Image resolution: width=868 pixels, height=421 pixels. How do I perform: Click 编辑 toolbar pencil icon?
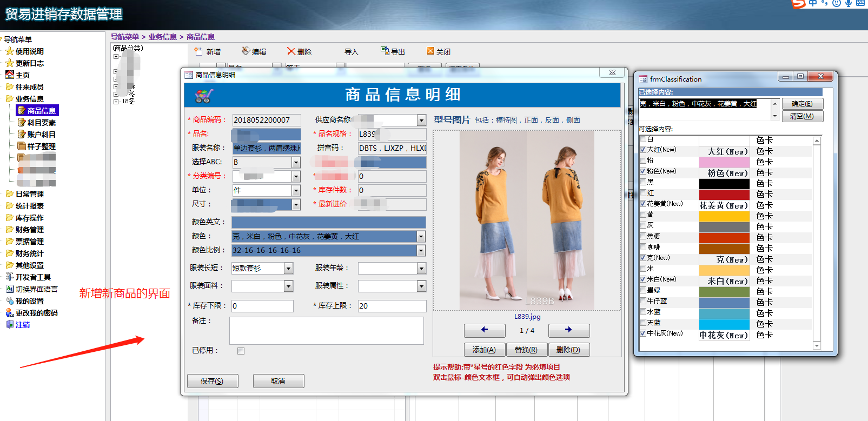(246, 51)
